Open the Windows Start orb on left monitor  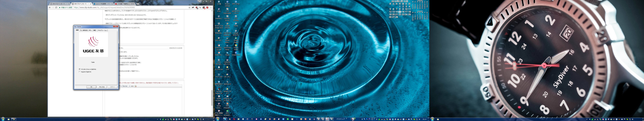click(x=3, y=119)
